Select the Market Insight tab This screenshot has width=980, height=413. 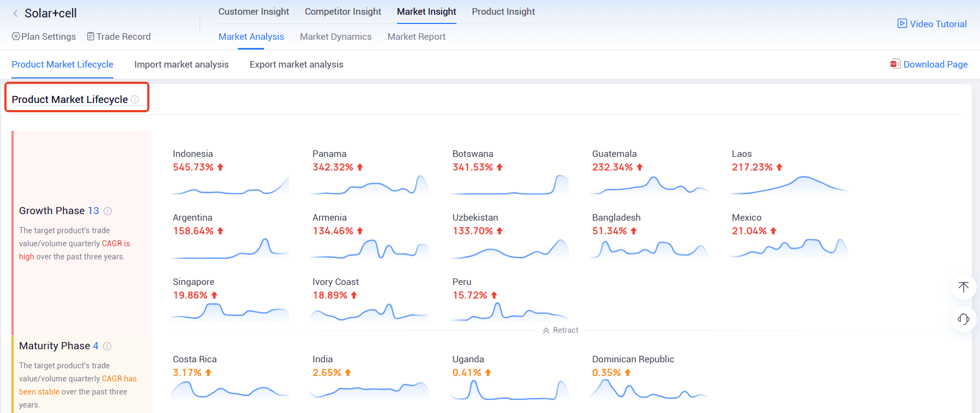[426, 11]
